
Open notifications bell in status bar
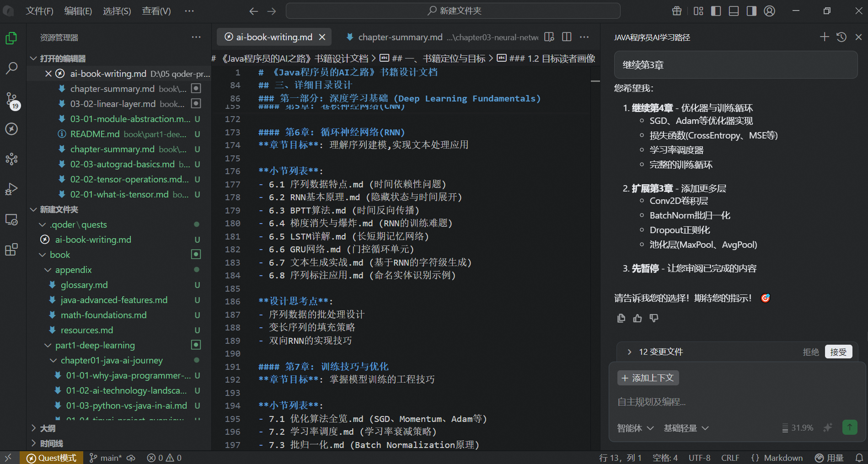(x=859, y=458)
